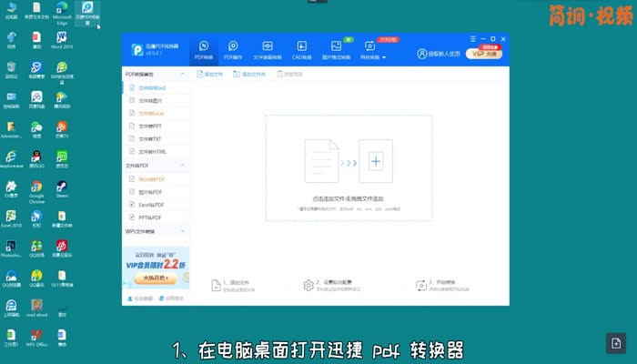Viewport: 637px width, 364px height.
Task: Select the 百度网盘 desktop icon
Action: [36, 100]
